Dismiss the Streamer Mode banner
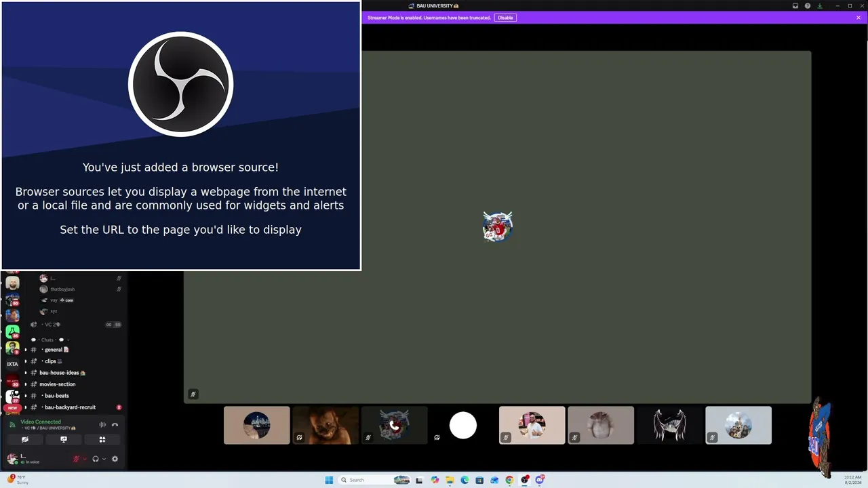The height and width of the screenshot is (488, 868). click(859, 18)
